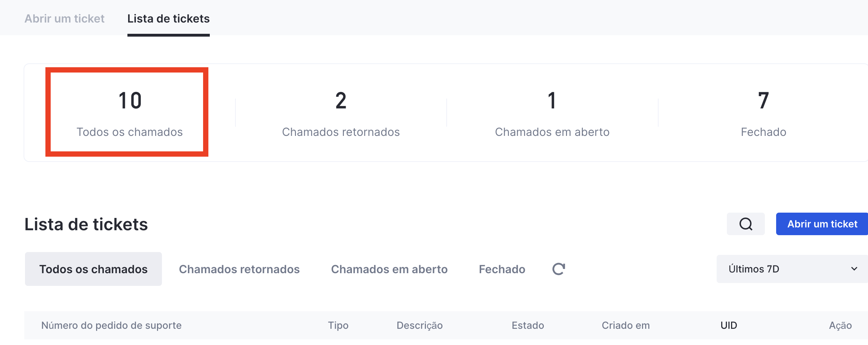Click the UID column header
The width and height of the screenshot is (868, 345).
click(729, 325)
